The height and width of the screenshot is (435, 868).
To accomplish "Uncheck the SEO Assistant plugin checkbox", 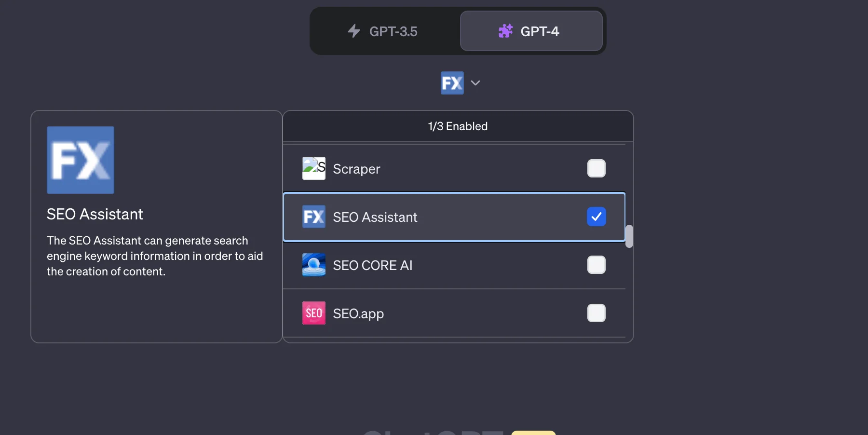I will coord(597,217).
